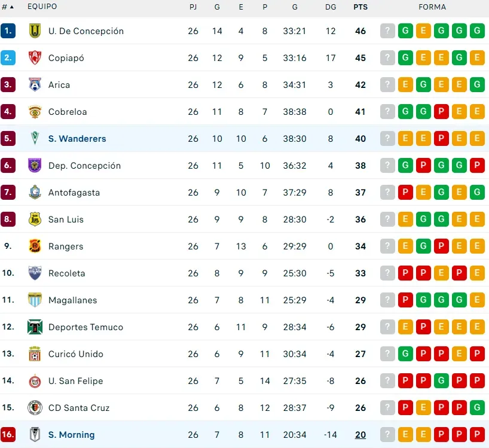Click the S. Wanderers club crest
This screenshot has width=489, height=448.
click(x=35, y=139)
